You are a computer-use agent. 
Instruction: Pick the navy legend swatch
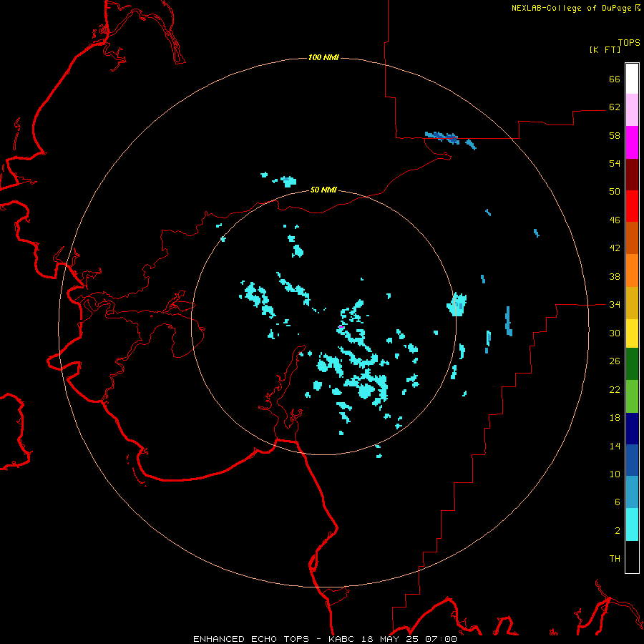[x=632, y=429]
